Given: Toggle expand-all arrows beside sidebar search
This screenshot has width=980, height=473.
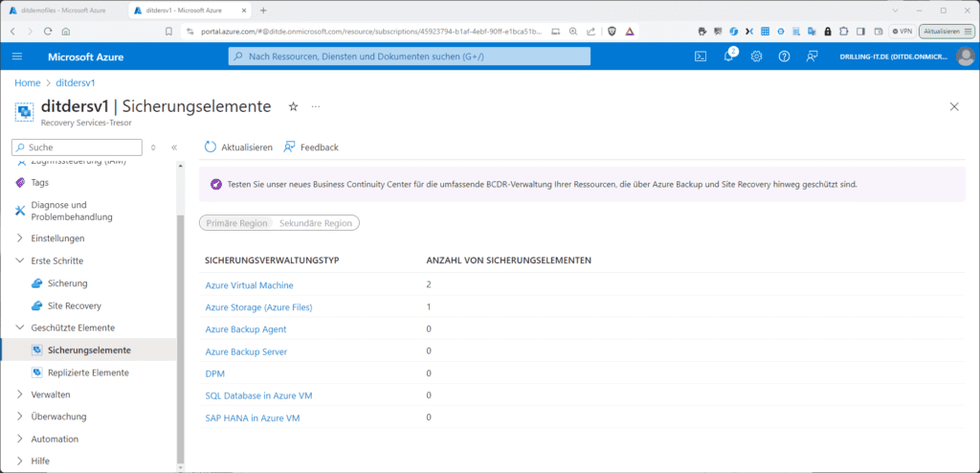Looking at the screenshot, I should click(154, 147).
